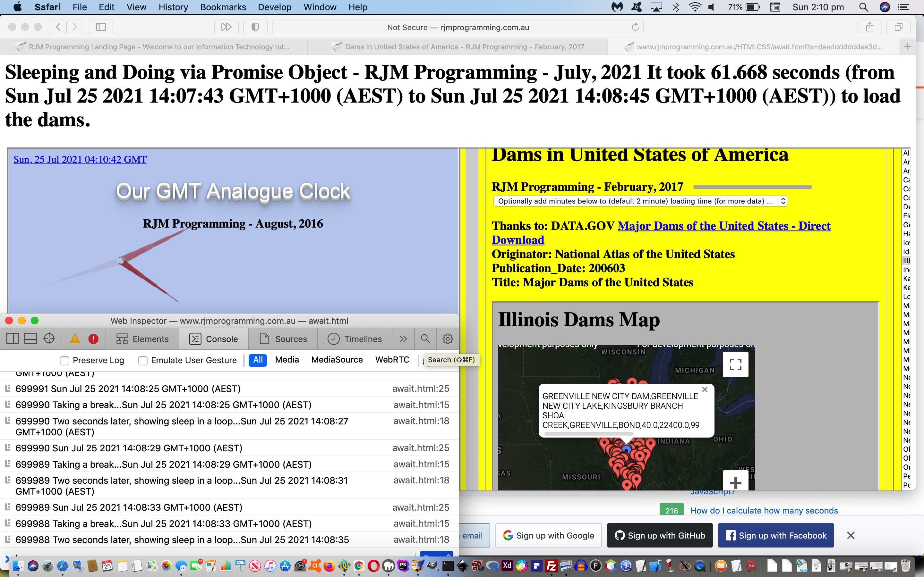This screenshot has height=577, width=924.
Task: Click the How do I calculate seconds link
Action: pos(763,511)
